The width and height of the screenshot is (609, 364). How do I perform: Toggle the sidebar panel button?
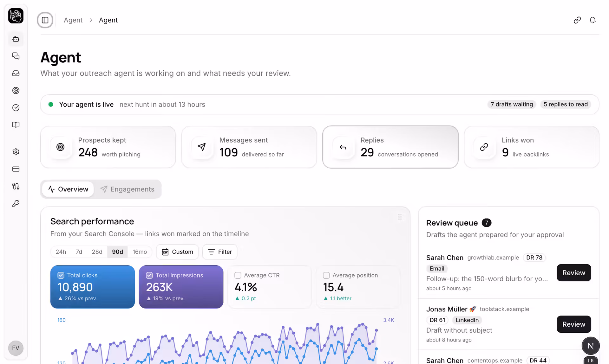pyautogui.click(x=45, y=20)
